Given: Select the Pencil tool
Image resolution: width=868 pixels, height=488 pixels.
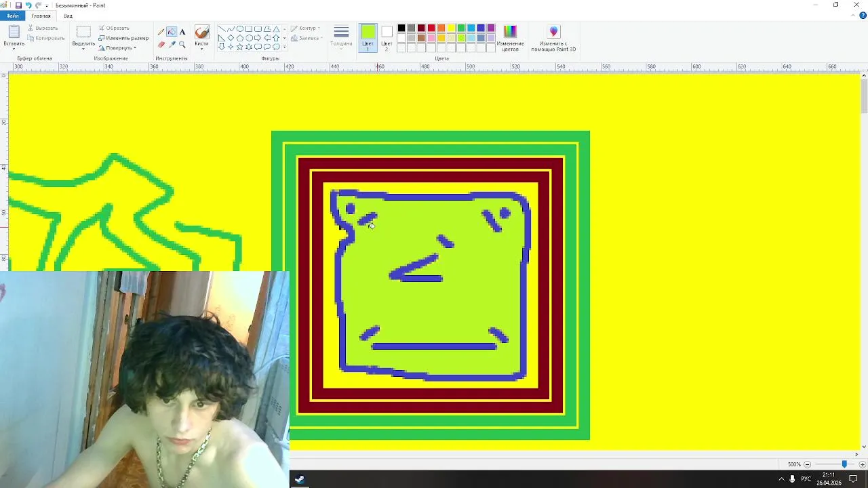Looking at the screenshot, I should (x=161, y=32).
